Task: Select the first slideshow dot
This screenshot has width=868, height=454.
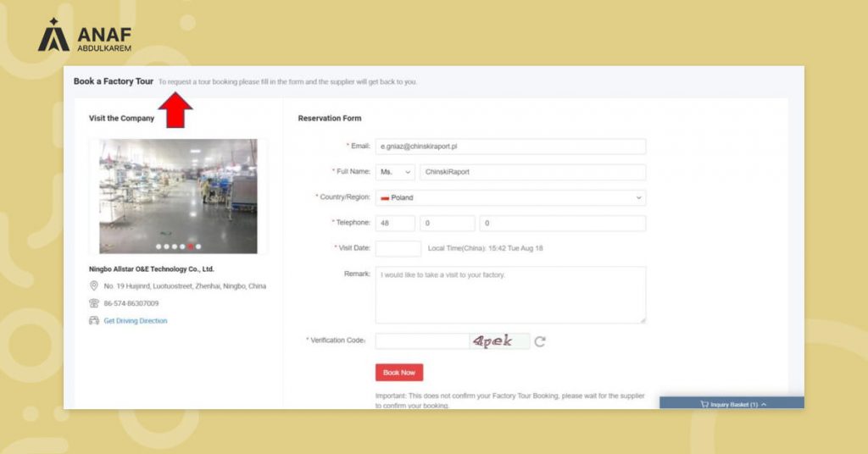Action: 159,246
